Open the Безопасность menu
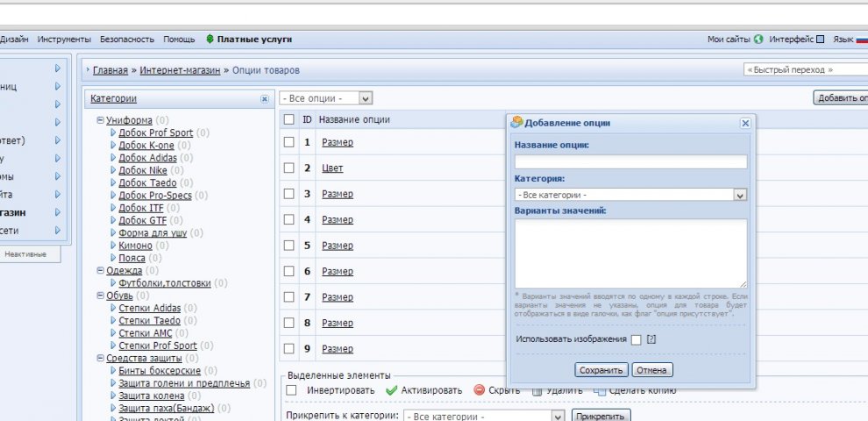 point(127,39)
